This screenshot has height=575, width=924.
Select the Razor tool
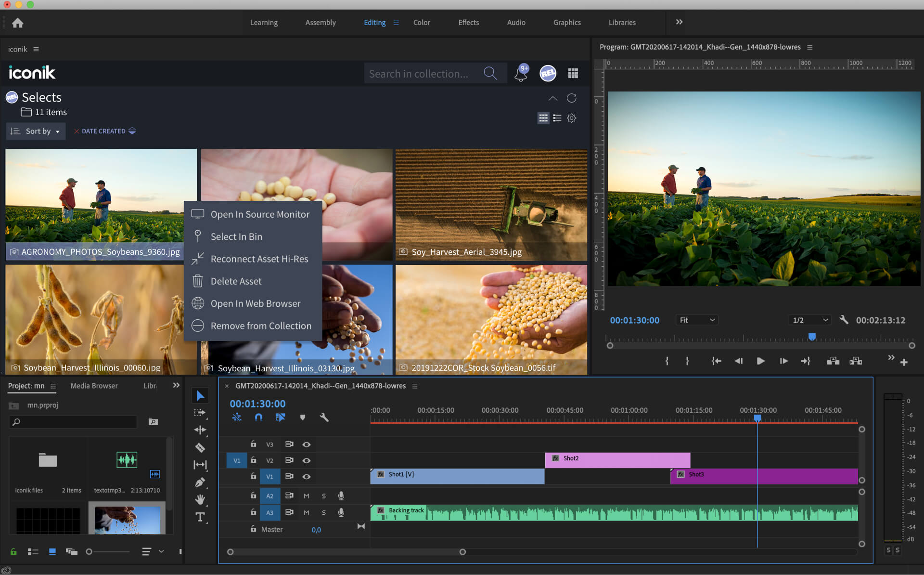point(200,447)
